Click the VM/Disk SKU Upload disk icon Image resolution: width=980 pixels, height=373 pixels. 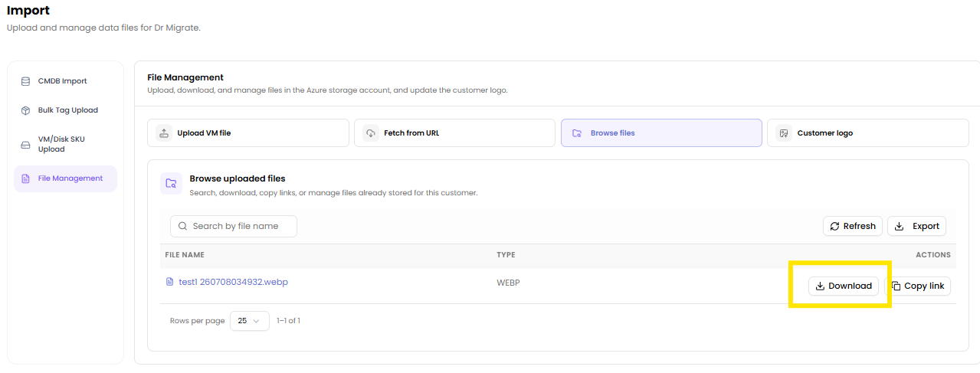coord(25,144)
